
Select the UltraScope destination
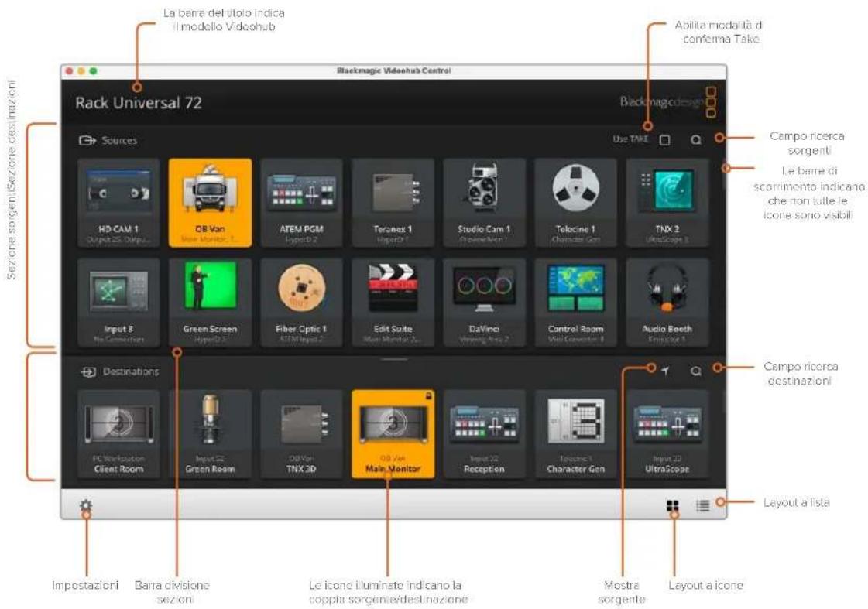pos(667,433)
